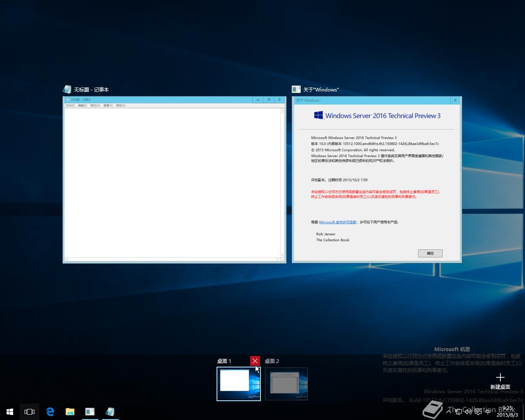Viewport: 525px width, 420px height.
Task: Switch to the 桌面 2 desktop thumbnail
Action: point(286,384)
